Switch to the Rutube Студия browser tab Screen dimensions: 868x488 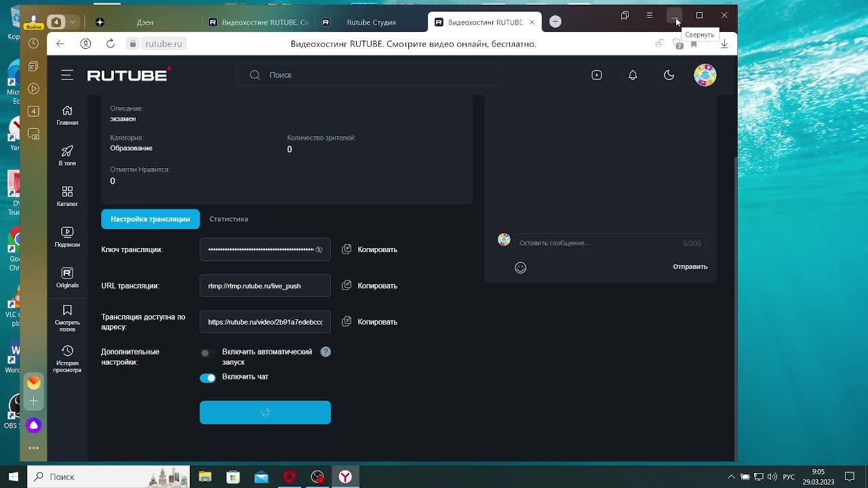[x=371, y=22]
